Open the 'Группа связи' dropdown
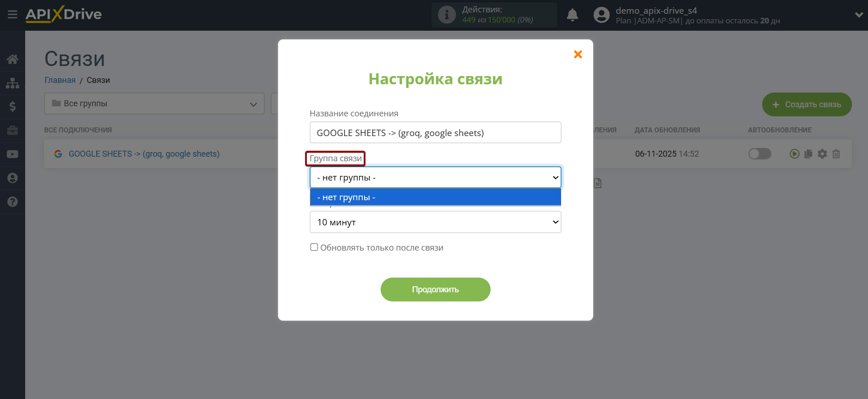Screen dimensions: 868x399 click(x=436, y=177)
